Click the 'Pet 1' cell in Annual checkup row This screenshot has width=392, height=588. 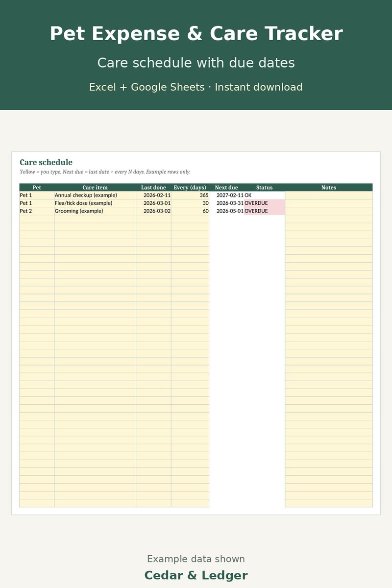tap(37, 195)
